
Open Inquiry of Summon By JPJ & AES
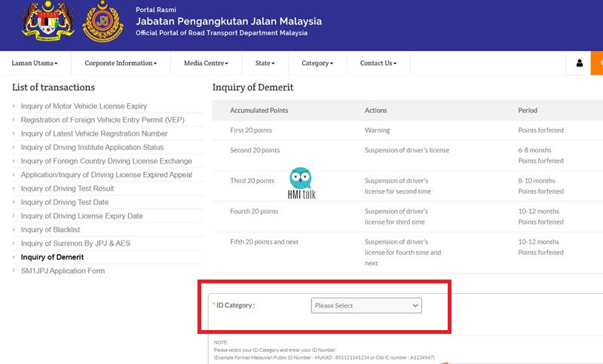click(x=75, y=243)
